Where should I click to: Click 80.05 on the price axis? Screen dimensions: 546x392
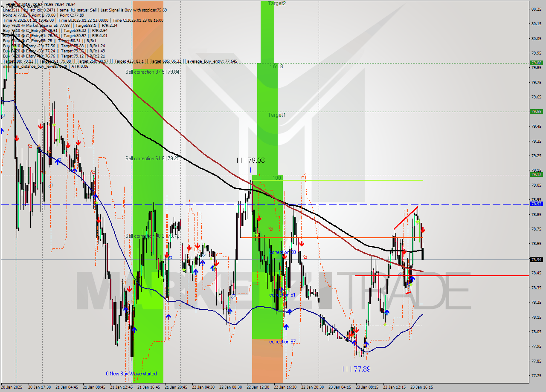point(536,38)
